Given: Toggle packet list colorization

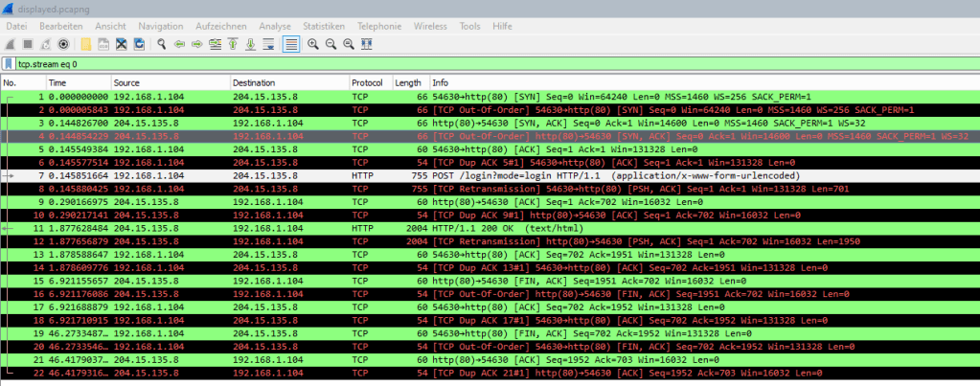Looking at the screenshot, I should (x=290, y=44).
